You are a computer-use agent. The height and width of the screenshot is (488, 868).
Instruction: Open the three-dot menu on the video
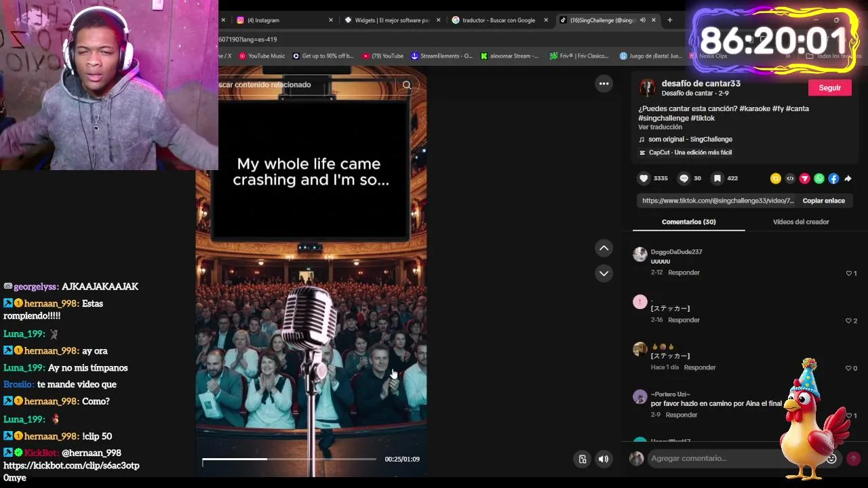click(604, 83)
